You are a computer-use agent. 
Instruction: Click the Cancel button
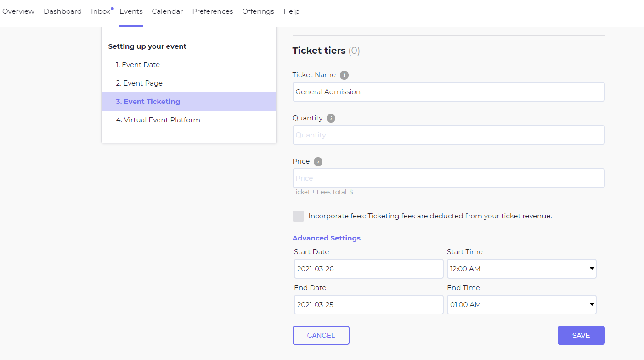point(321,335)
